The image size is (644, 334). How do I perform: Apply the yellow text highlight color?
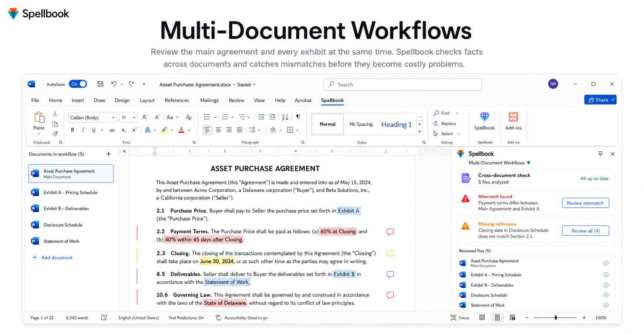pyautogui.click(x=164, y=130)
